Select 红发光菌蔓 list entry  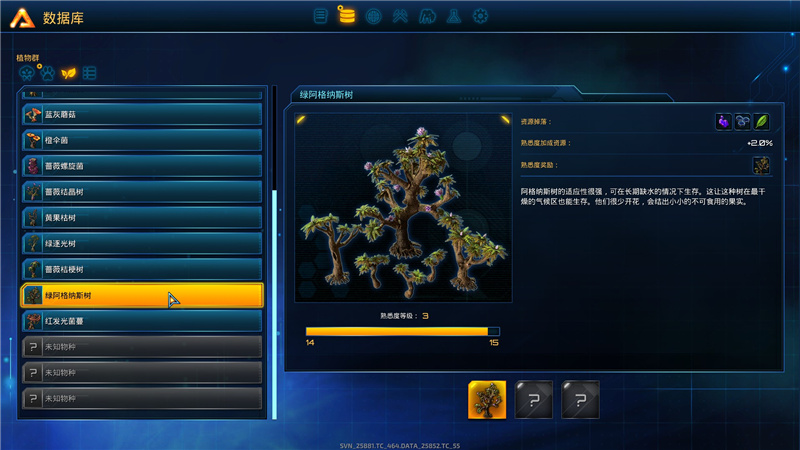[142, 321]
